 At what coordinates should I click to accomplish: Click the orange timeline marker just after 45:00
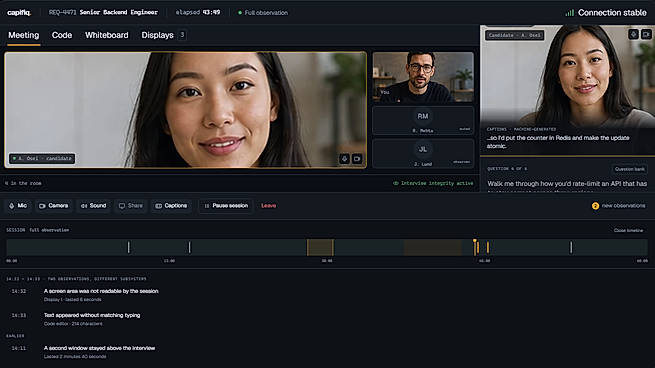(487, 248)
